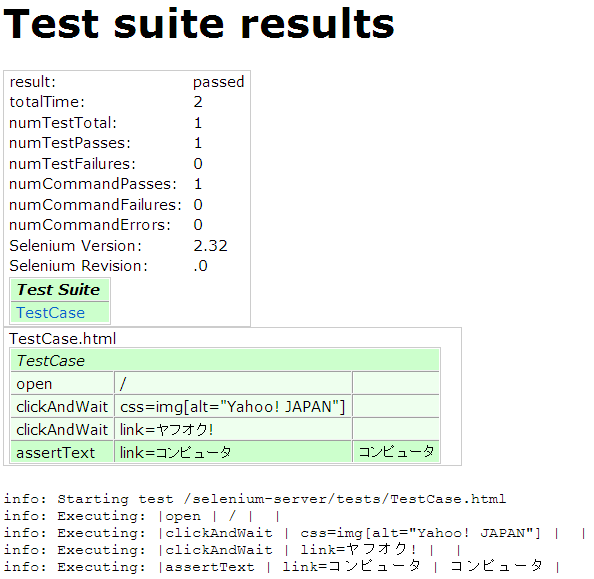Viewport: 594px width, 579px height.
Task: Click the 'Selenium Revision:' label
Action: 78,266
